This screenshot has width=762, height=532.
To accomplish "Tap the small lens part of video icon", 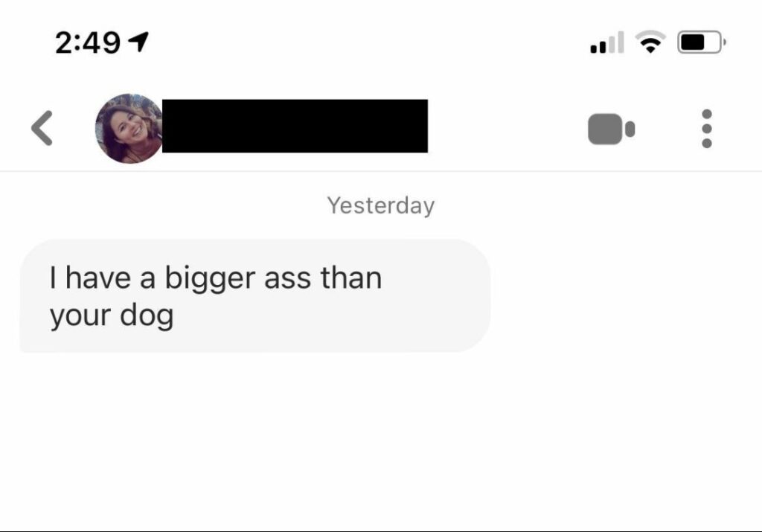I will point(630,129).
